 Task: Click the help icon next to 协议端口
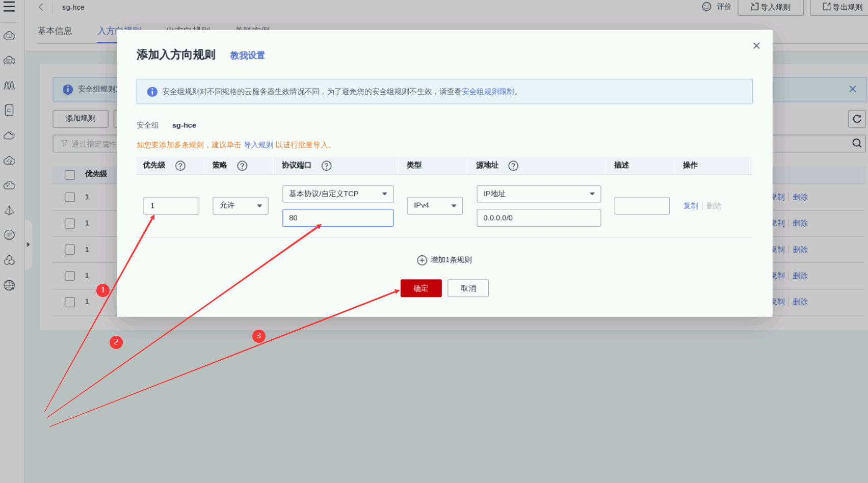pyautogui.click(x=327, y=166)
